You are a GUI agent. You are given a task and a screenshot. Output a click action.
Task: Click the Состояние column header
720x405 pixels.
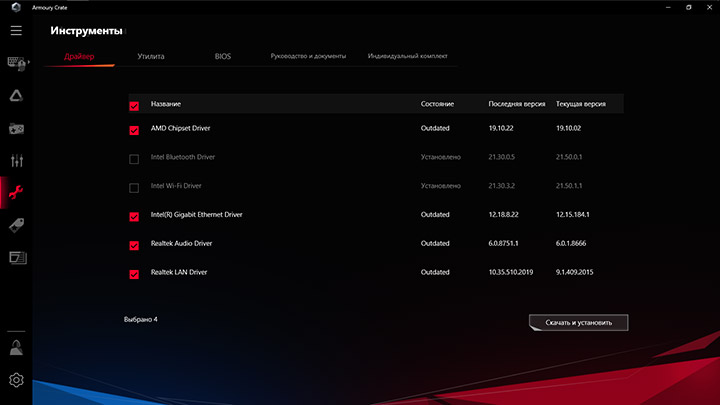[x=437, y=104]
